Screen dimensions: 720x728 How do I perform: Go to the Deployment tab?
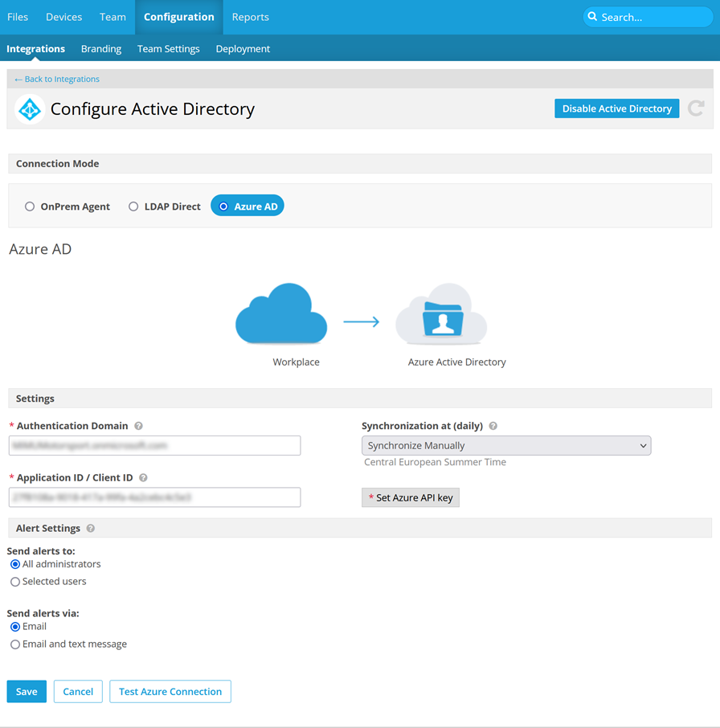243,49
